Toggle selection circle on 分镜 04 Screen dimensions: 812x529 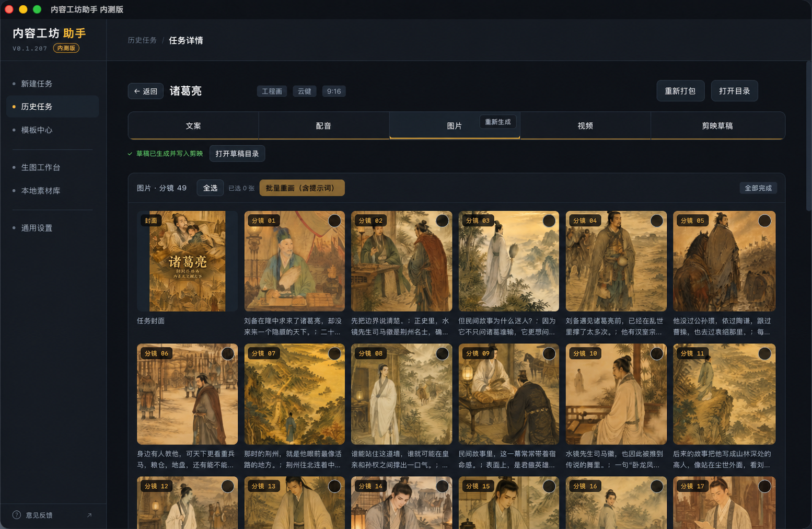pyautogui.click(x=657, y=221)
